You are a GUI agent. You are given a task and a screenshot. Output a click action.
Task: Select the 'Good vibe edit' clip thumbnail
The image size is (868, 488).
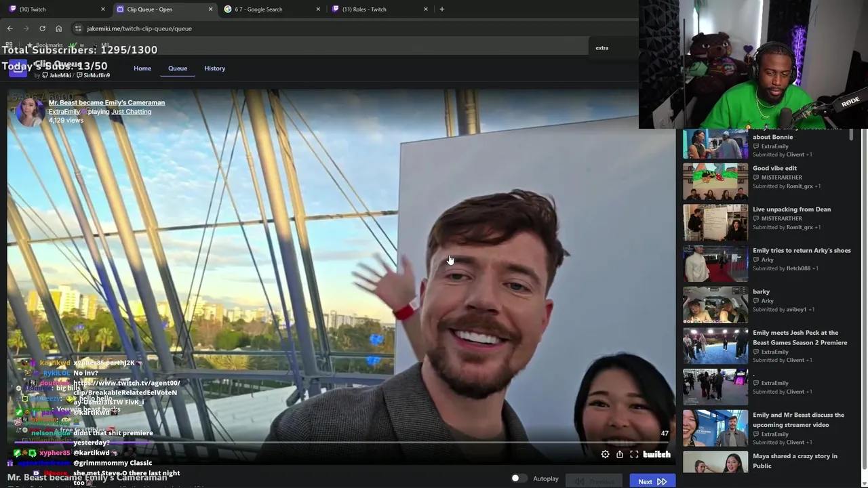715,182
